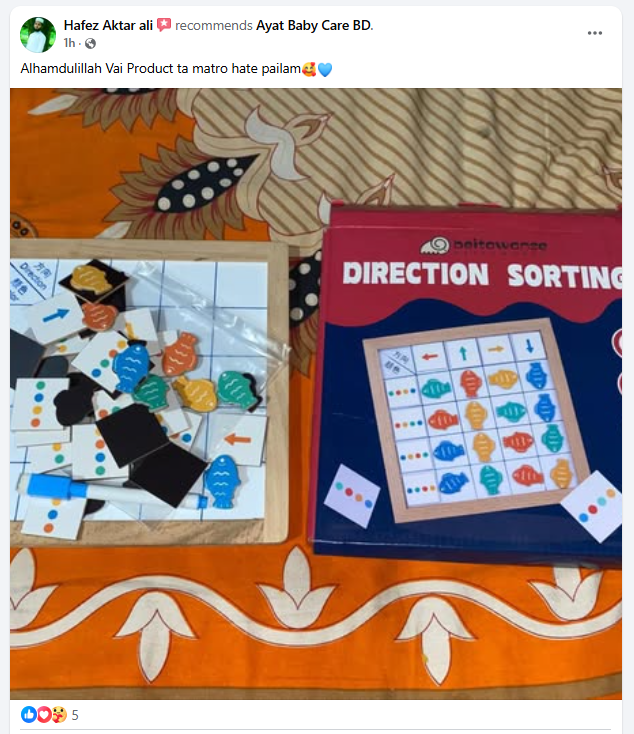Click the red recommendation star badge icon
The height and width of the screenshot is (734, 634).
click(164, 25)
